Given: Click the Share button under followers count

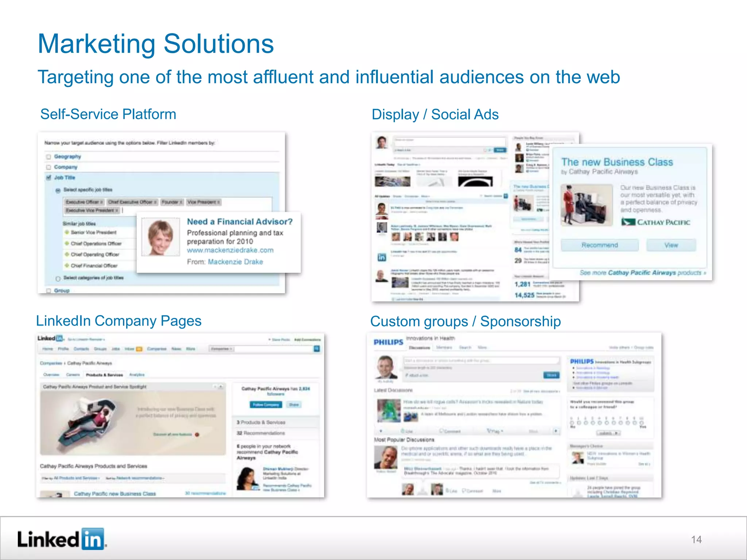Looking at the screenshot, I should point(294,405).
